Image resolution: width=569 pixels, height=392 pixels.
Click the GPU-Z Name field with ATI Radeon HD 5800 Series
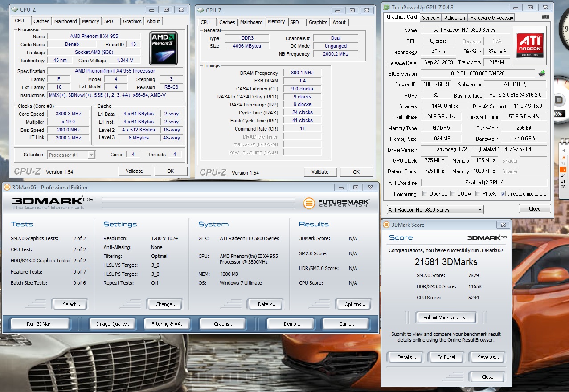pos(465,30)
